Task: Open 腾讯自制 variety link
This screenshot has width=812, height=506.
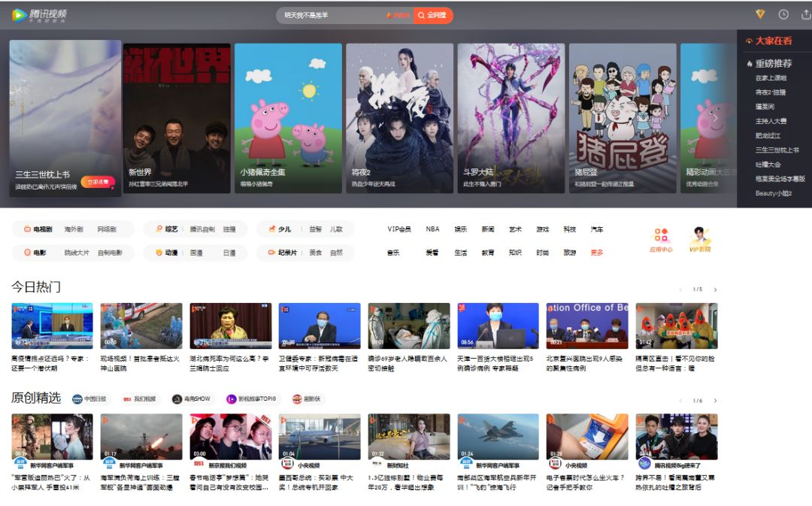Action: [202, 229]
